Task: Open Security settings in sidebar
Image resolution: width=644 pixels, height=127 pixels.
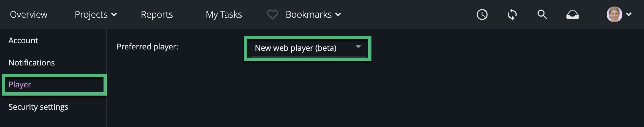Action: pos(38,107)
